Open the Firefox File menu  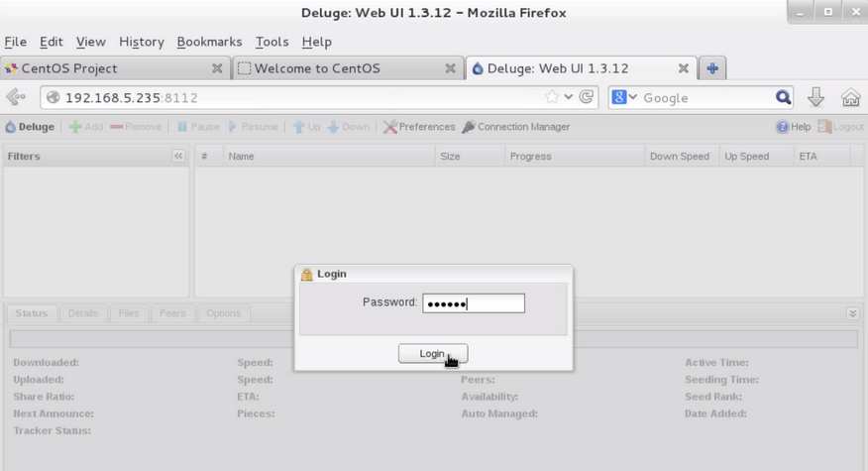click(16, 42)
